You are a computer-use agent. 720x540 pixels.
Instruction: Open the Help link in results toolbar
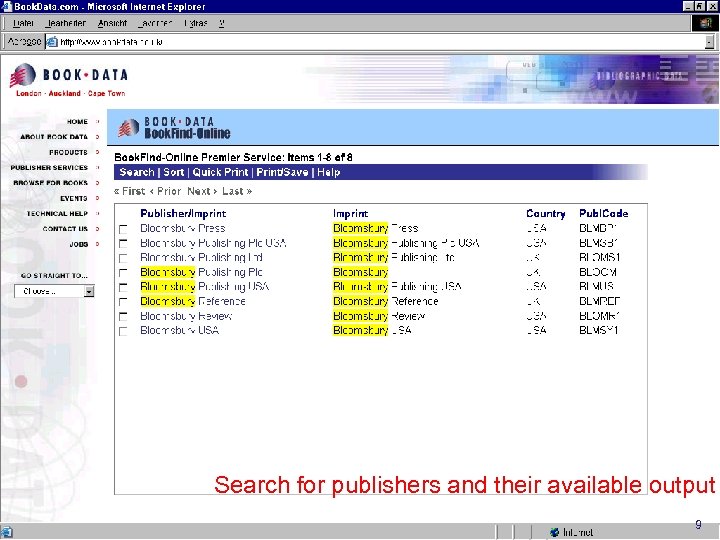(x=328, y=172)
